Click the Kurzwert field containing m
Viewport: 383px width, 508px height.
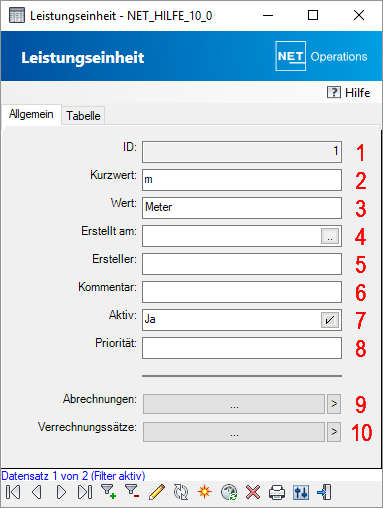(x=242, y=180)
